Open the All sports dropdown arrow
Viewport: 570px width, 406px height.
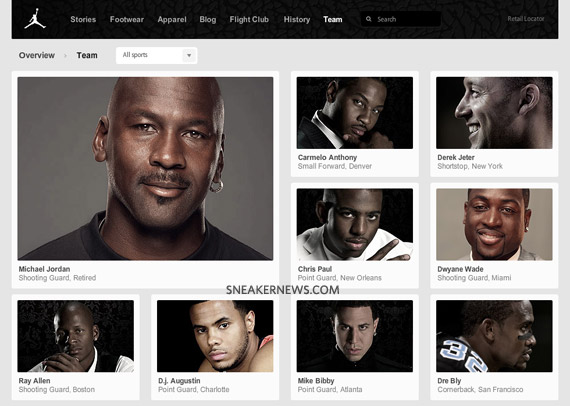[x=189, y=56]
